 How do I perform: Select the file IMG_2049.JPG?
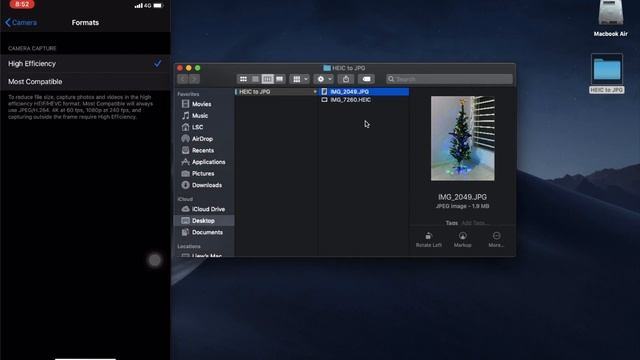[364, 92]
